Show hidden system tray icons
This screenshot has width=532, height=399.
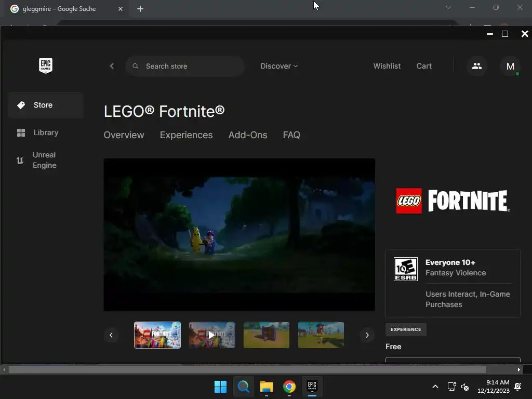tap(435, 387)
